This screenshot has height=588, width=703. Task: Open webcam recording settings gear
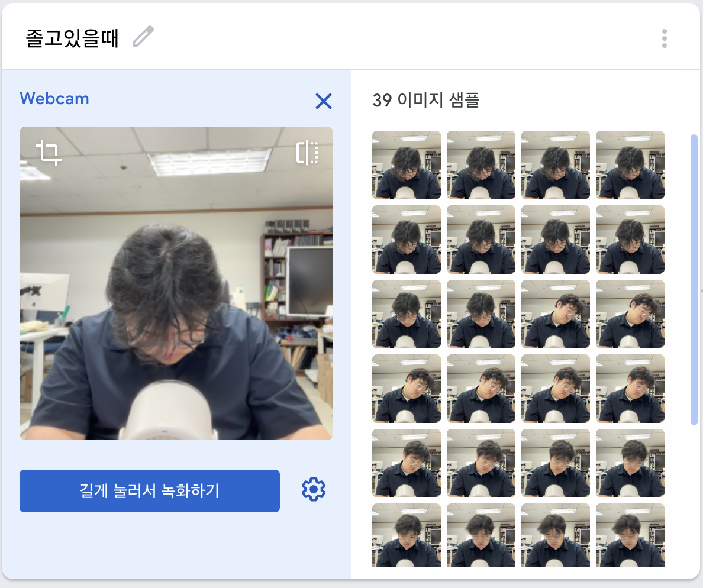[314, 489]
